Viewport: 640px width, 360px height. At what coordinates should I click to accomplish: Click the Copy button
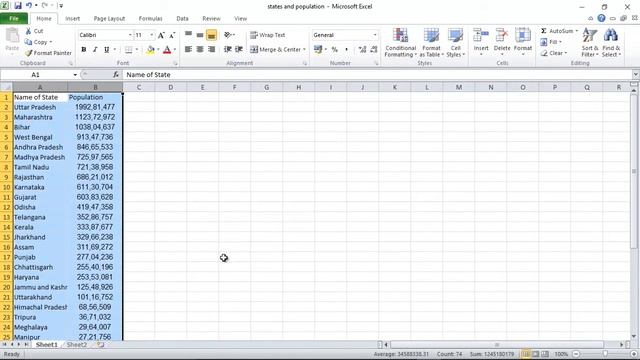click(x=37, y=42)
